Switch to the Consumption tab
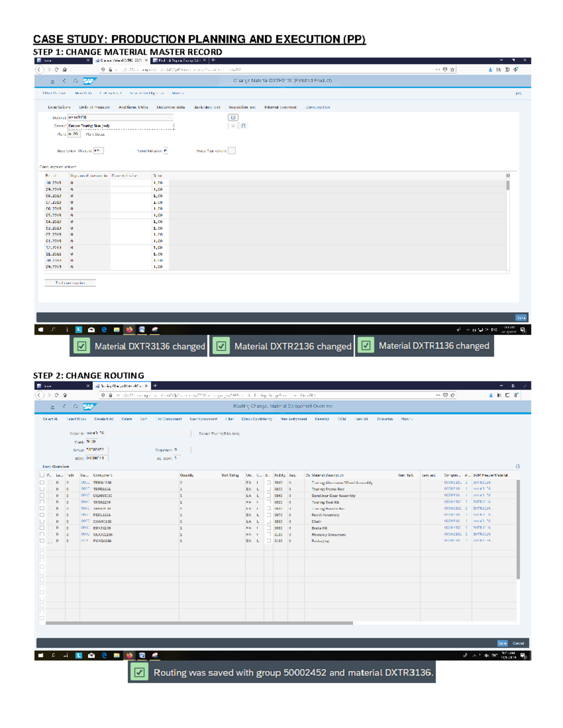Viewport: 563px width, 728px height. point(318,106)
